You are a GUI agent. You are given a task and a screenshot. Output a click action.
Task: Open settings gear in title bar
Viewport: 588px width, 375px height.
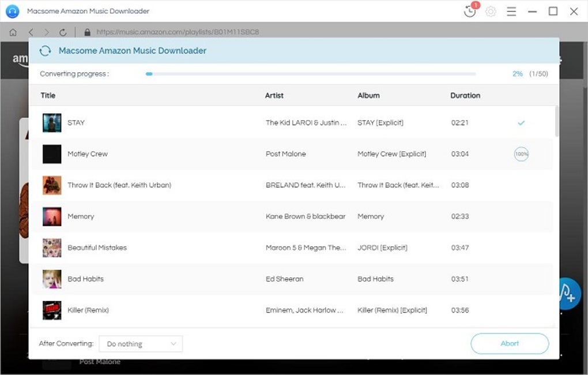[491, 12]
